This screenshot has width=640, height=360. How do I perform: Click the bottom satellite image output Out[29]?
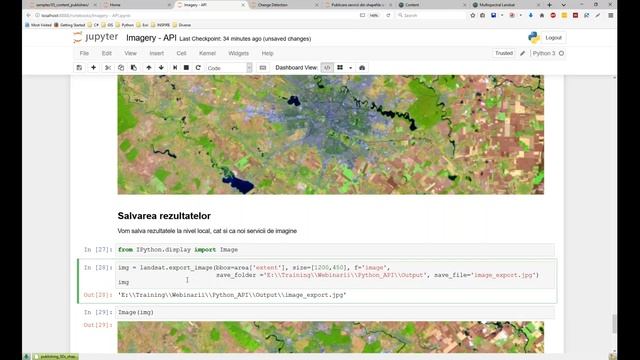[x=331, y=337]
